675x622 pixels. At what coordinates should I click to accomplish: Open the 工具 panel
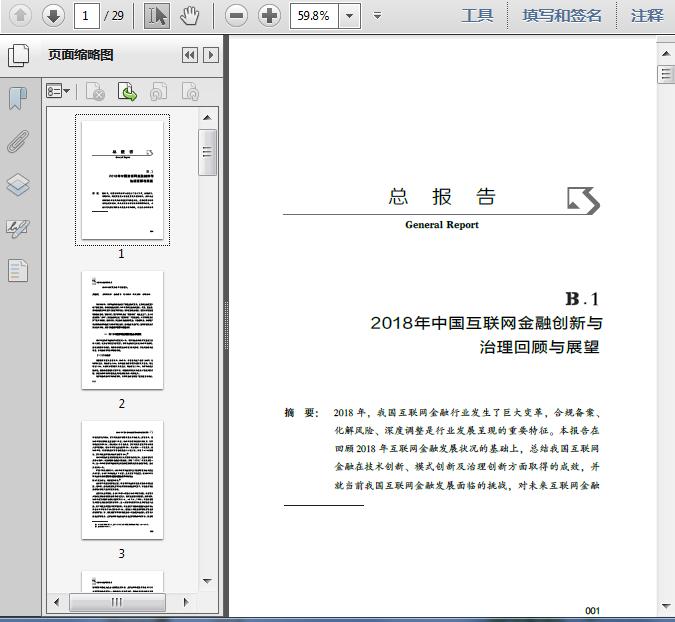[x=477, y=16]
